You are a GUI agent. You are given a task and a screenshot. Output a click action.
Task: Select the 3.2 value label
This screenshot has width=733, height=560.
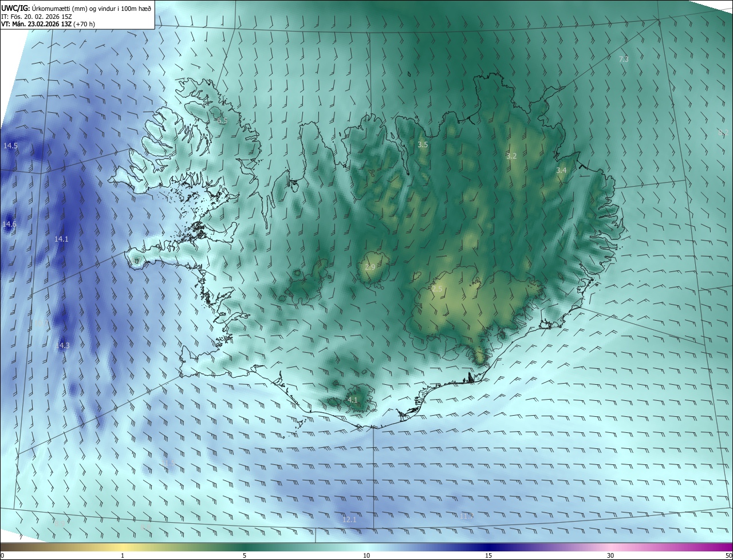point(511,156)
